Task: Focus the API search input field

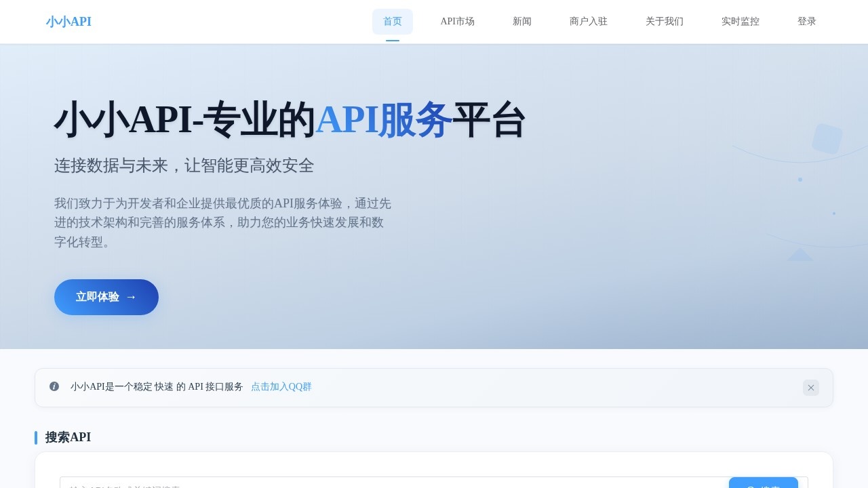Action: [393, 484]
